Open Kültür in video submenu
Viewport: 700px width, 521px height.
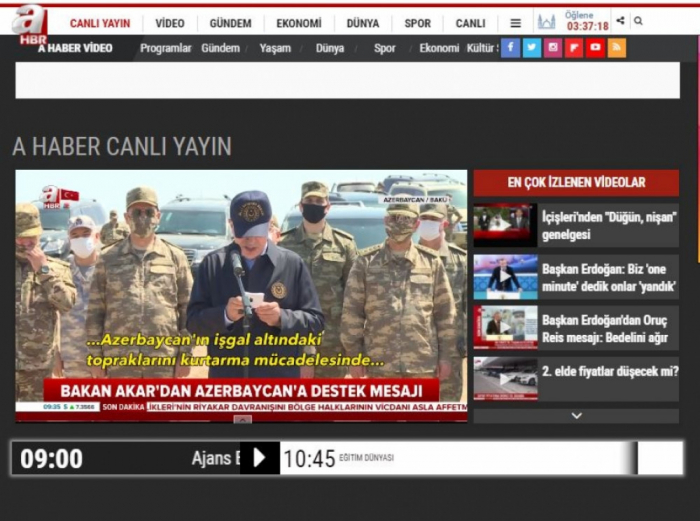point(482,48)
